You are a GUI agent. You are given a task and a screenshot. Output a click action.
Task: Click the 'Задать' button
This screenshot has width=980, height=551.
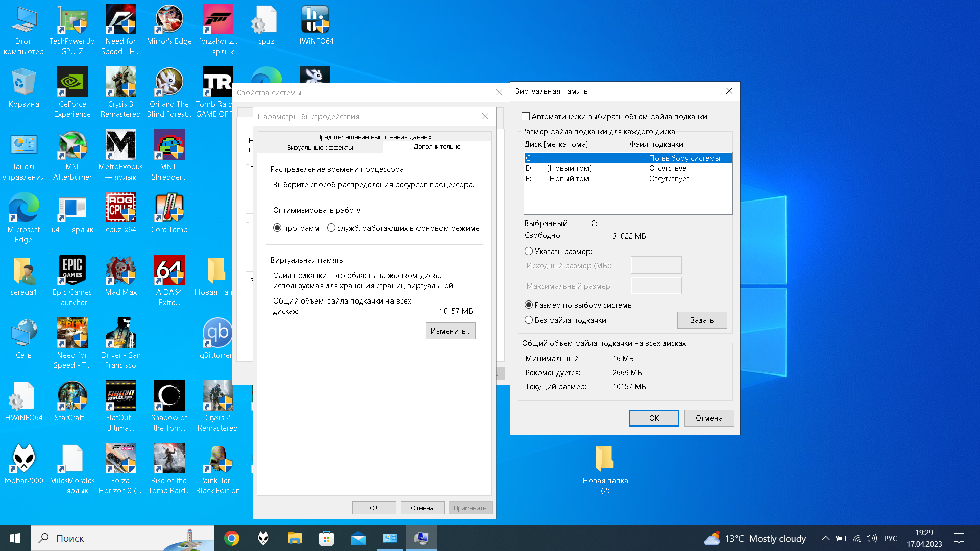click(x=702, y=320)
